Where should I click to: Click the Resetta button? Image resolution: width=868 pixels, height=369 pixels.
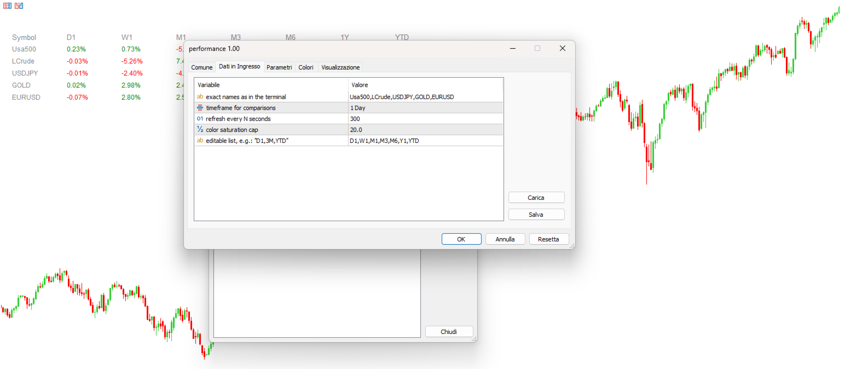(549, 239)
